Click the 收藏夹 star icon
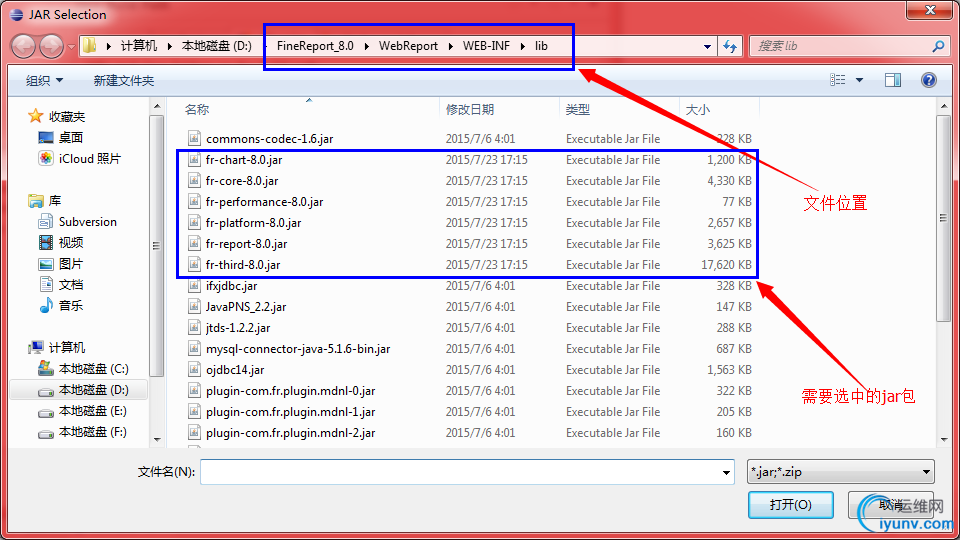Image resolution: width=960 pixels, height=540 pixels. coord(36,116)
